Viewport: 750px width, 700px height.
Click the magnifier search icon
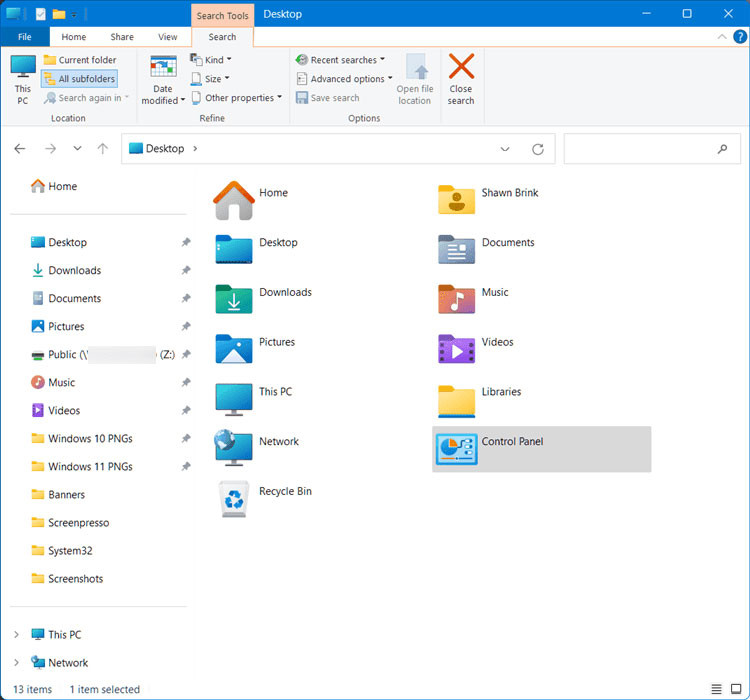click(722, 149)
